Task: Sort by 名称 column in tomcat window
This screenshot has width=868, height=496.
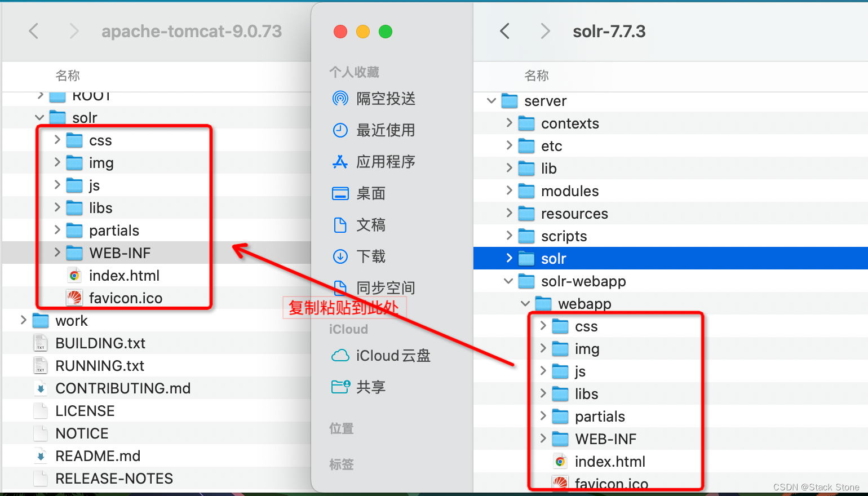Action: pos(68,76)
